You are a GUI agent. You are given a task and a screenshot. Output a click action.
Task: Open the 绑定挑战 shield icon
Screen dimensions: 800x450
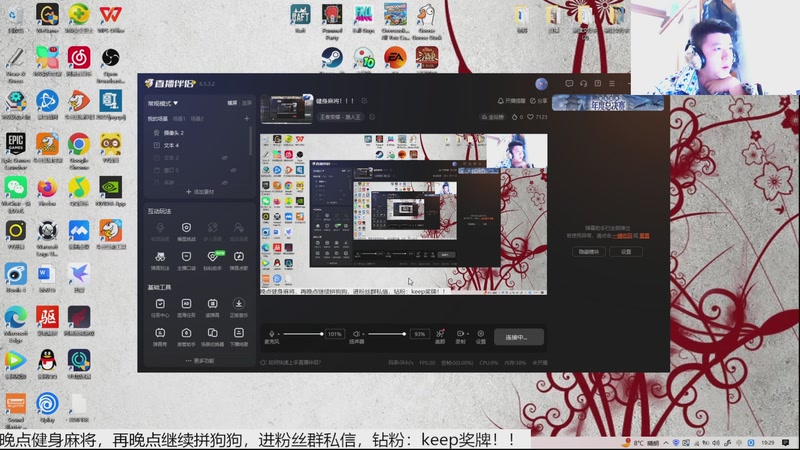186,228
